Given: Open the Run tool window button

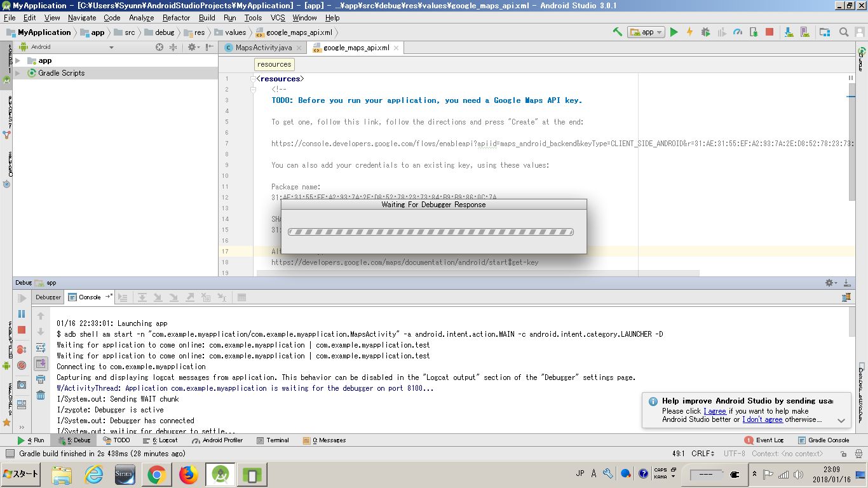Looking at the screenshot, I should point(31,440).
